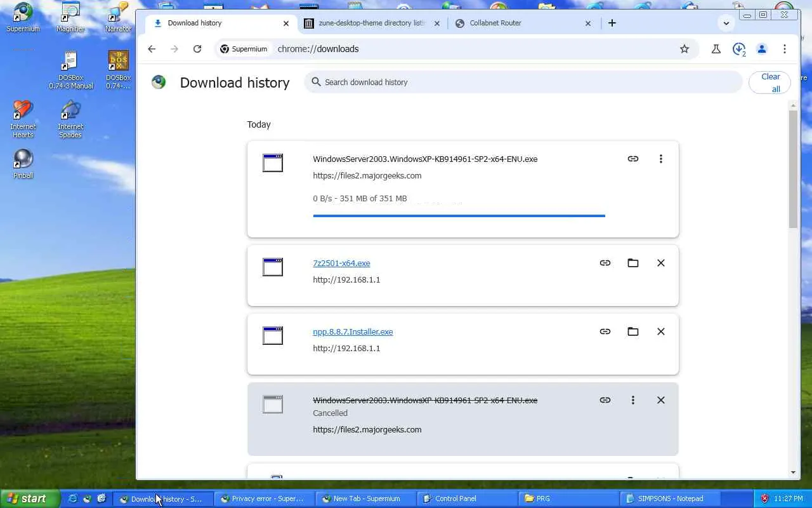This screenshot has height=508, width=812.
Task: Remove 7z2501-x64.exe from the list
Action: (x=661, y=263)
